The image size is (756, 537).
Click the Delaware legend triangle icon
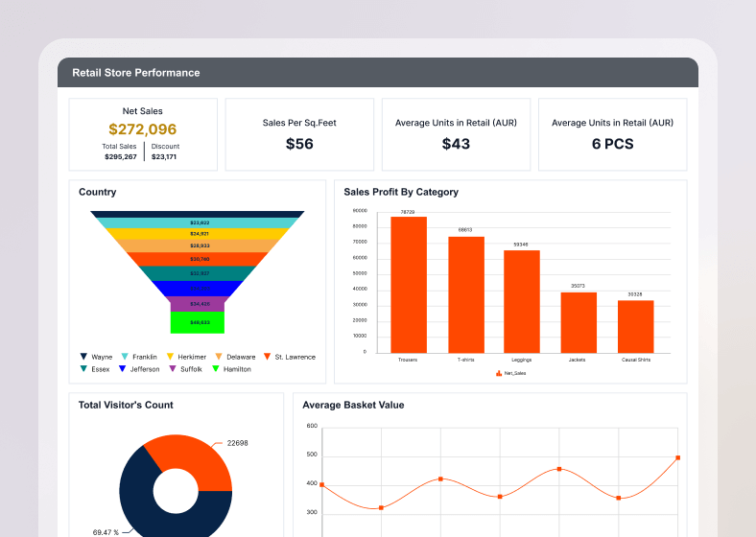pyautogui.click(x=219, y=356)
